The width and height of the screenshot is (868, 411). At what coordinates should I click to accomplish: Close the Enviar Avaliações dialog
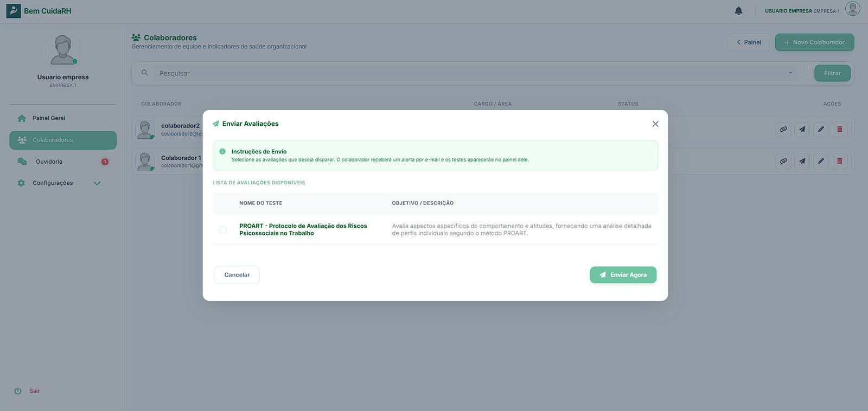tap(655, 124)
